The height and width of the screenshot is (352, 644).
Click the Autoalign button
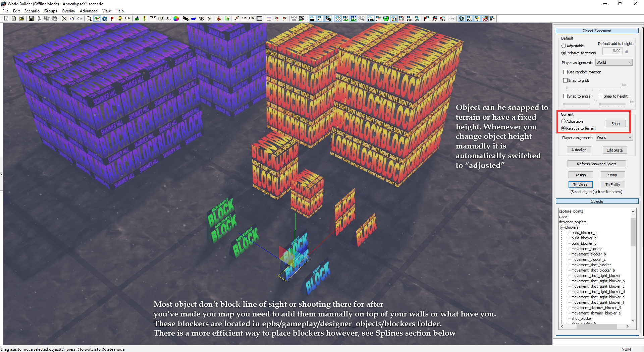579,150
